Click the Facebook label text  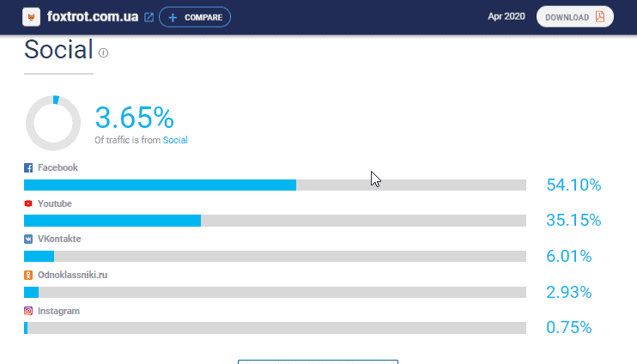58,167
